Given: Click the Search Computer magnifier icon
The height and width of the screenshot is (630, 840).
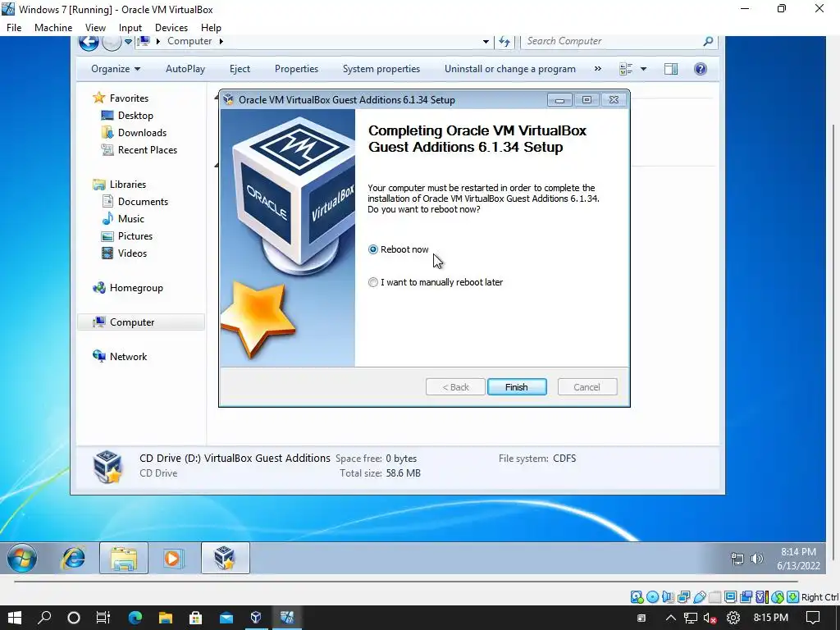Looking at the screenshot, I should (708, 41).
